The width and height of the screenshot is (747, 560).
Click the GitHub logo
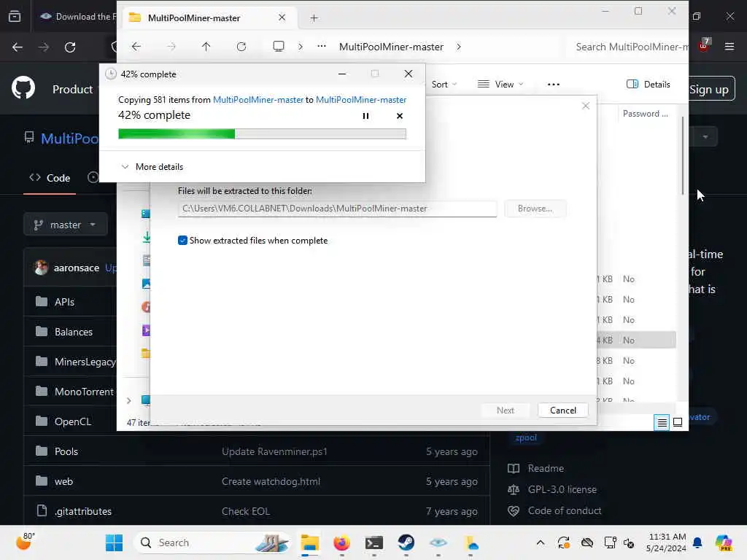coord(23,87)
